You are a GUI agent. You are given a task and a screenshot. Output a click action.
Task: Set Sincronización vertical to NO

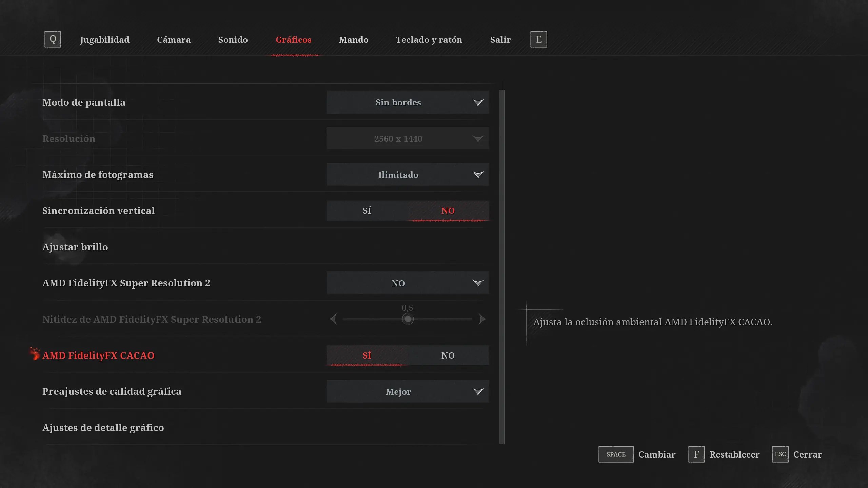point(448,211)
